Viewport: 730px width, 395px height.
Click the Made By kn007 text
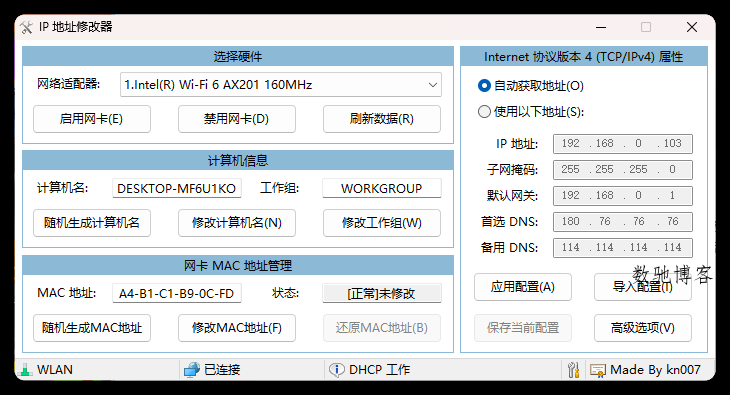(655, 370)
